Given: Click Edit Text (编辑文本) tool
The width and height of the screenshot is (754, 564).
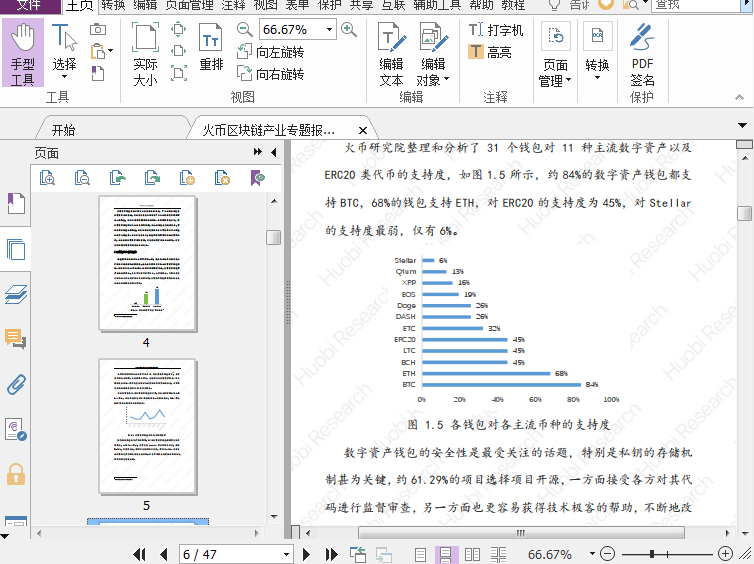Looking at the screenshot, I should [x=391, y=54].
